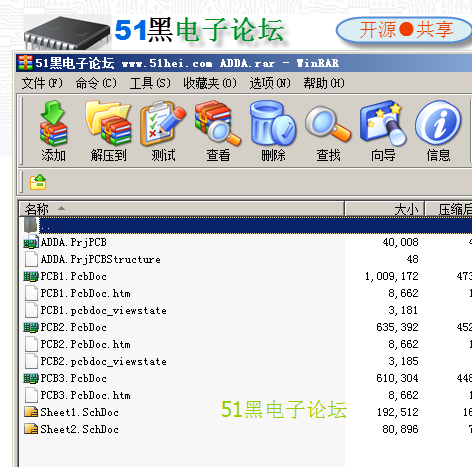This screenshot has height=467, width=472.
Task: Click the 51黑电子论坛 logo banner
Action: coord(199,30)
